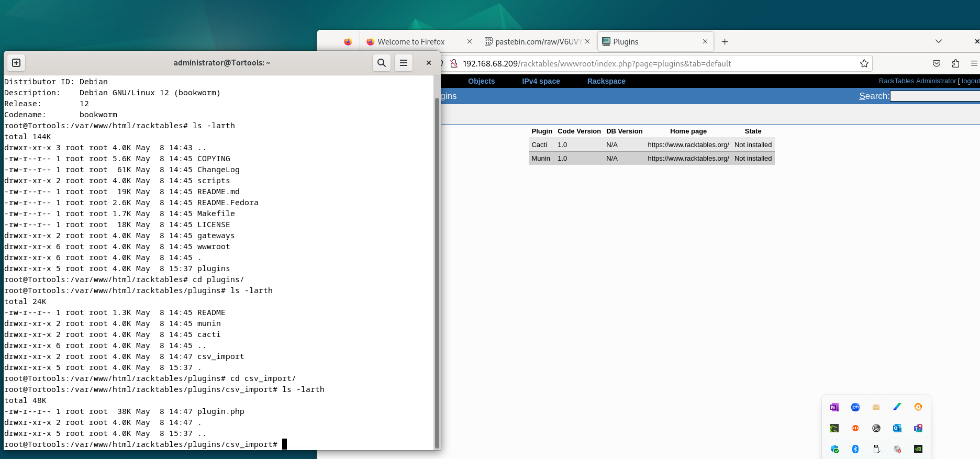Click the NVIDIA tray icon
980x459 pixels.
tap(918, 449)
